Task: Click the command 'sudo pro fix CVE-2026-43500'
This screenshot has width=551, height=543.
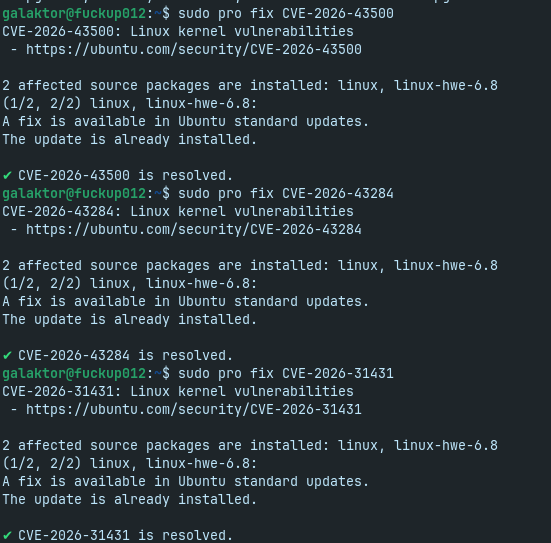Action: [286, 14]
